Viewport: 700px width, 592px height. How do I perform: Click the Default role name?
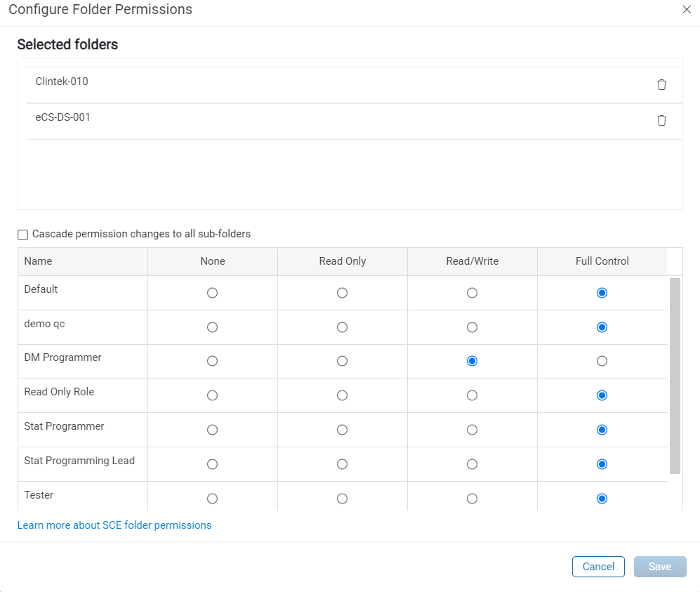[41, 289]
